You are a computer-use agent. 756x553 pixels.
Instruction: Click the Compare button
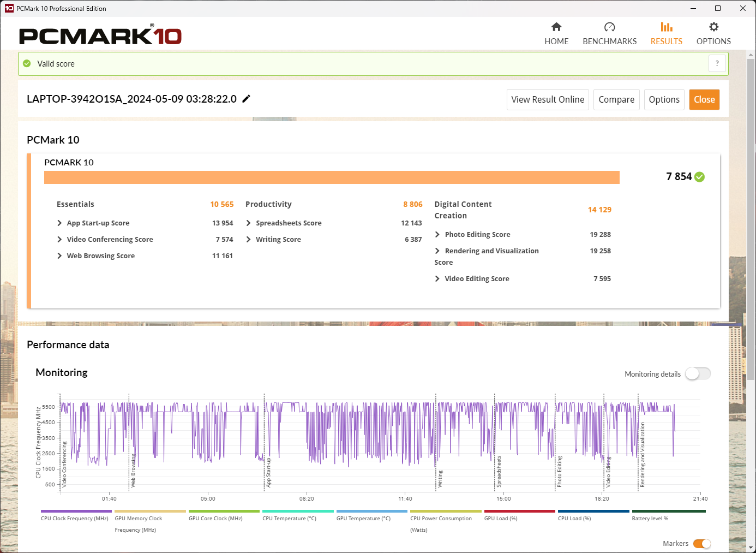point(616,100)
